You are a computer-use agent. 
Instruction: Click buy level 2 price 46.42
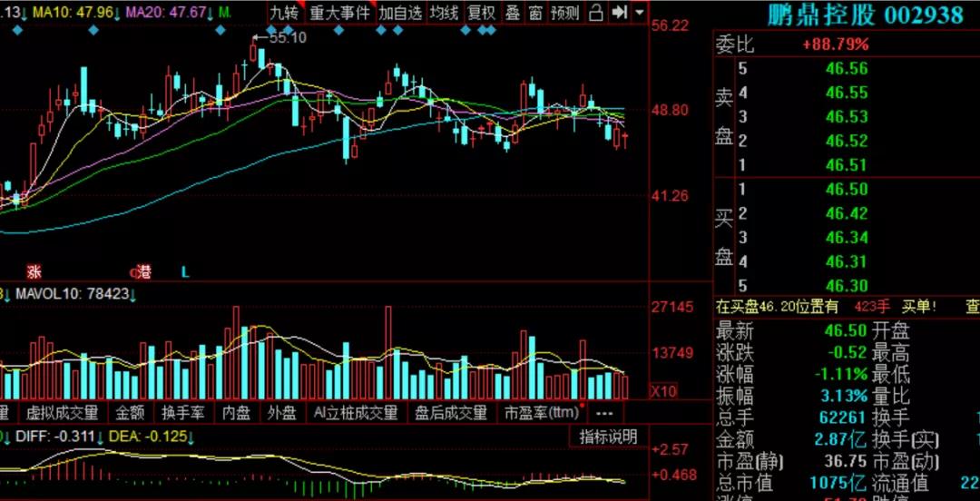pyautogui.click(x=847, y=214)
